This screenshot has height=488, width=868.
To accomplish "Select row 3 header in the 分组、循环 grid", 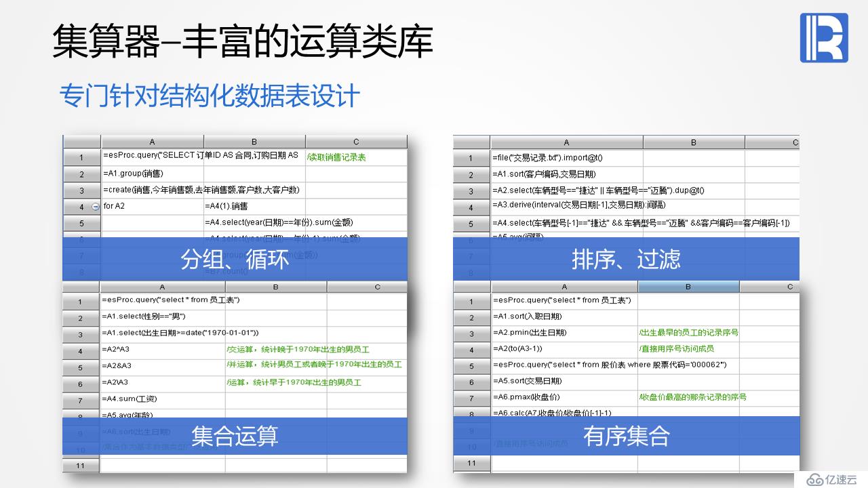I will tap(81, 190).
